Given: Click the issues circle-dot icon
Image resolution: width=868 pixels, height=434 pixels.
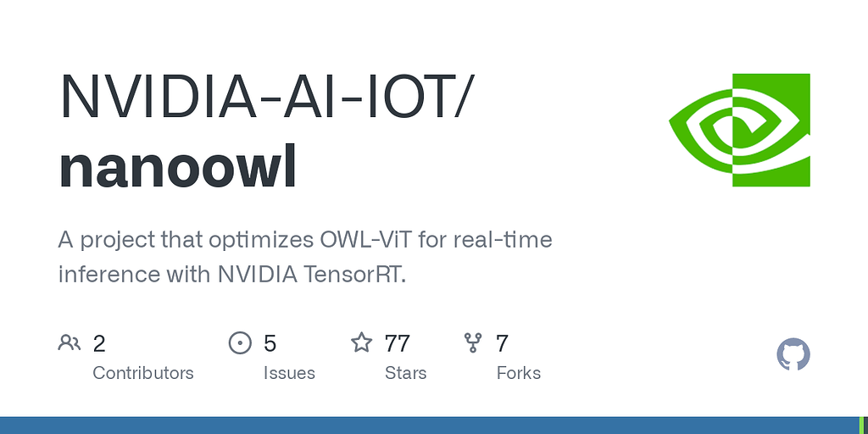Looking at the screenshot, I should click(241, 342).
